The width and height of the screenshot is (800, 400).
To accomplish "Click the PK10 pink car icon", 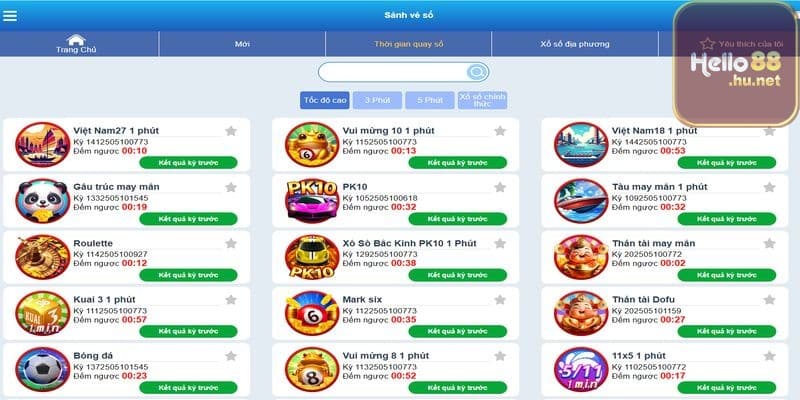I will coord(312,201).
